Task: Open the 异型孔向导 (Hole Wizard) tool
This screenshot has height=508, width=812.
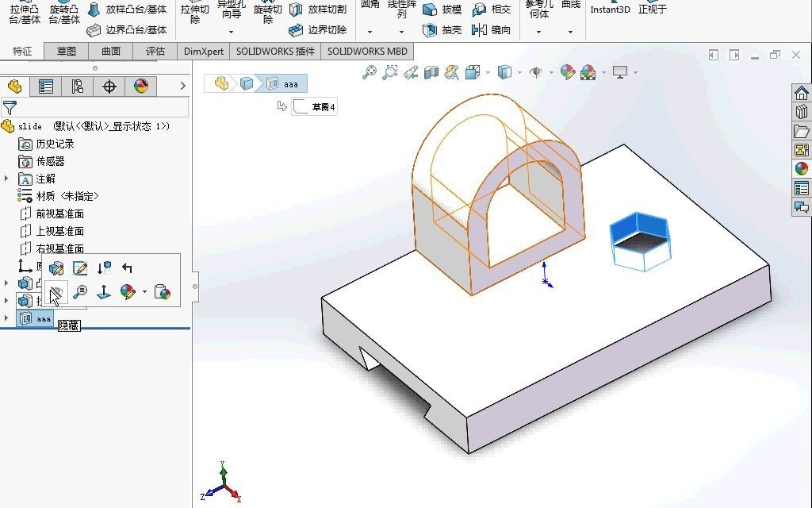Action: (231, 11)
